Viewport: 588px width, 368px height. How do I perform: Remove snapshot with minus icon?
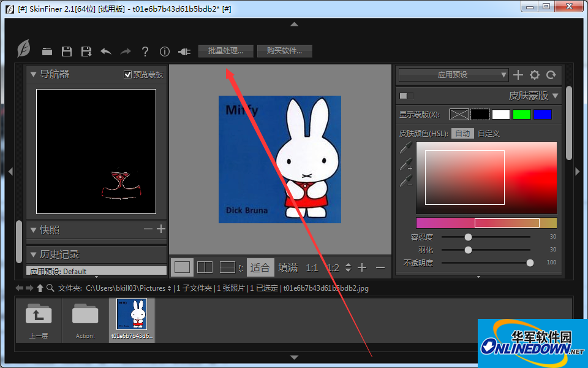[148, 229]
